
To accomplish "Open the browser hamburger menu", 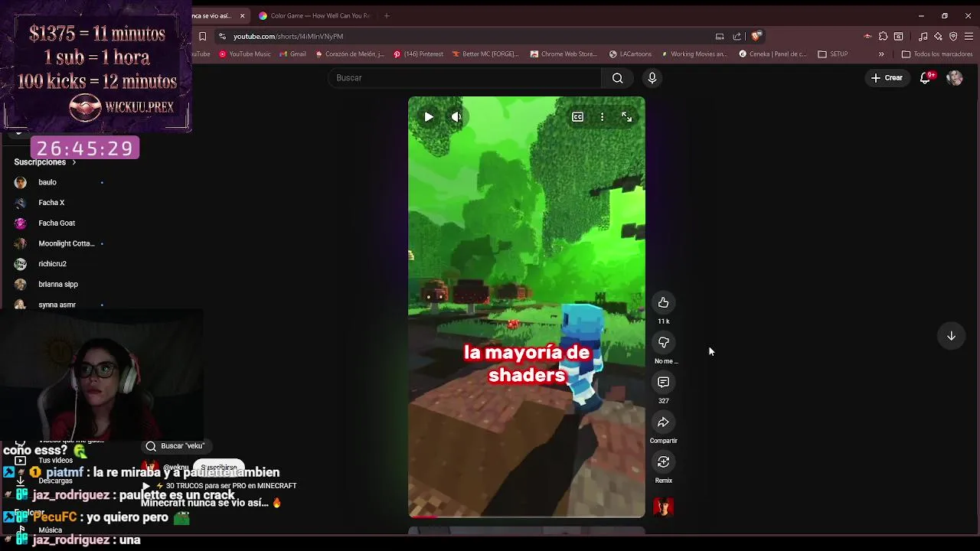I will [x=969, y=36].
